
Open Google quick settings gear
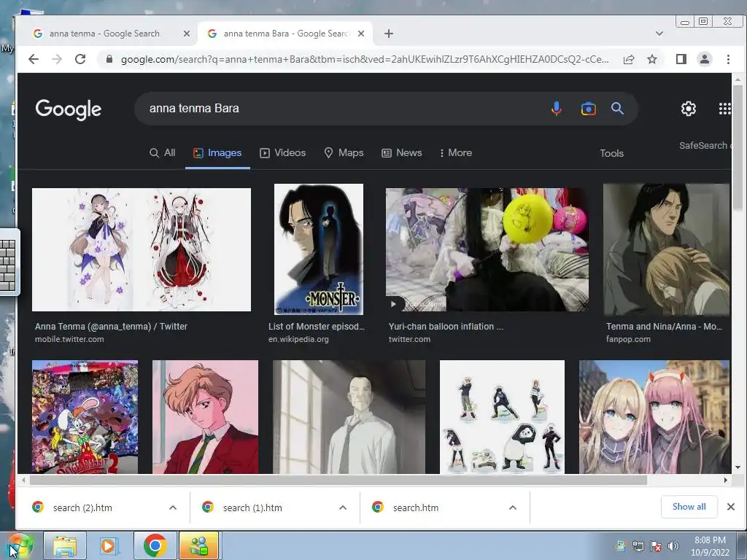coord(689,109)
